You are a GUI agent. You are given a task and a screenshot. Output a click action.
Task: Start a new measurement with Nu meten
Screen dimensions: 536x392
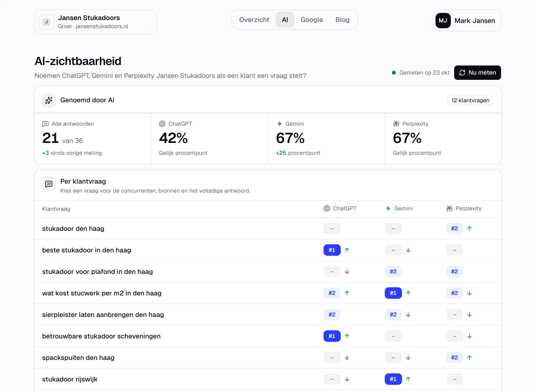pos(477,73)
